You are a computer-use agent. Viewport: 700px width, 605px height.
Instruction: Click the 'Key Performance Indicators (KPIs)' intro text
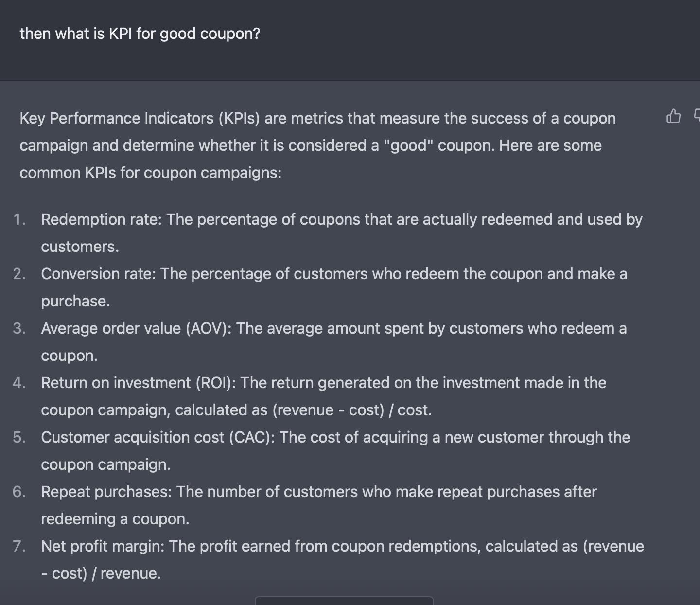[x=140, y=118]
